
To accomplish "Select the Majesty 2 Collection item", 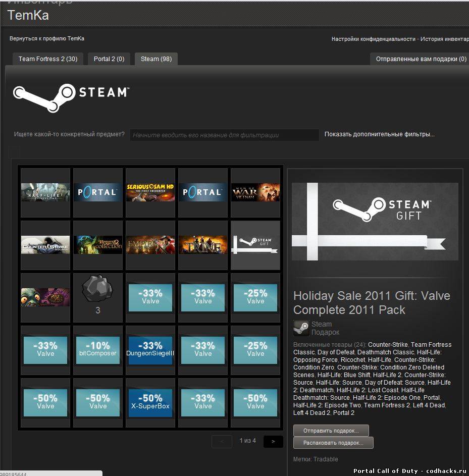I will pos(98,245).
